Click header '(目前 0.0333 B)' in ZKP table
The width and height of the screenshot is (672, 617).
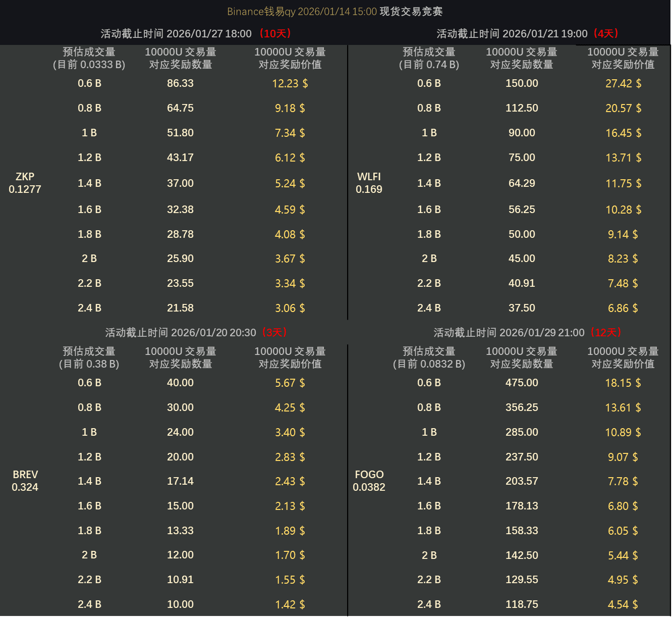[89, 65]
